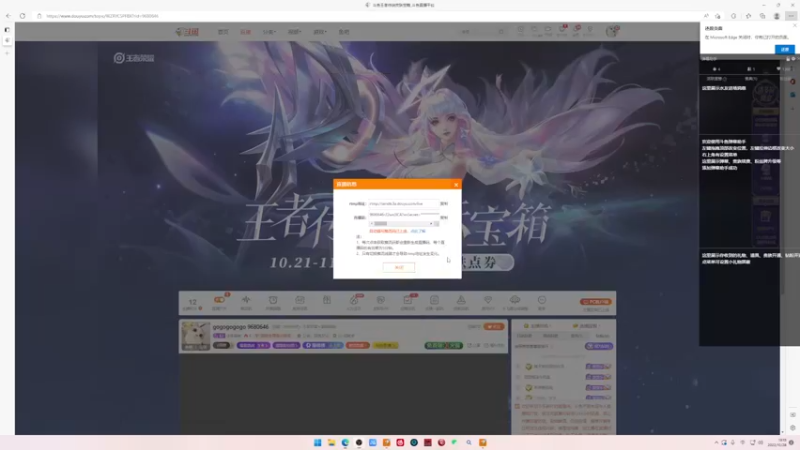Click horizontal scrollbar under stream key field
This screenshot has height=450, width=800.
(x=401, y=223)
